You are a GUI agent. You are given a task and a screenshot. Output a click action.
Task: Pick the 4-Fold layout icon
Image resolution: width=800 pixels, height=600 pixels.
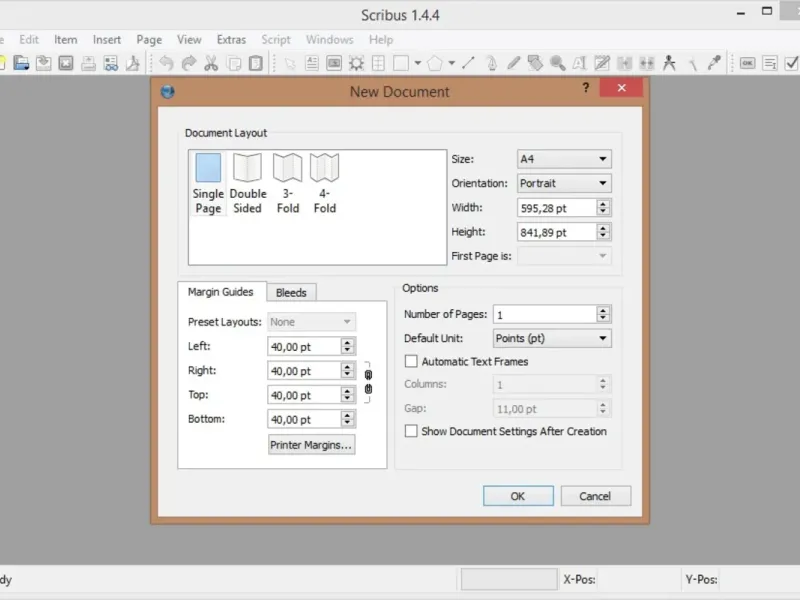(324, 167)
